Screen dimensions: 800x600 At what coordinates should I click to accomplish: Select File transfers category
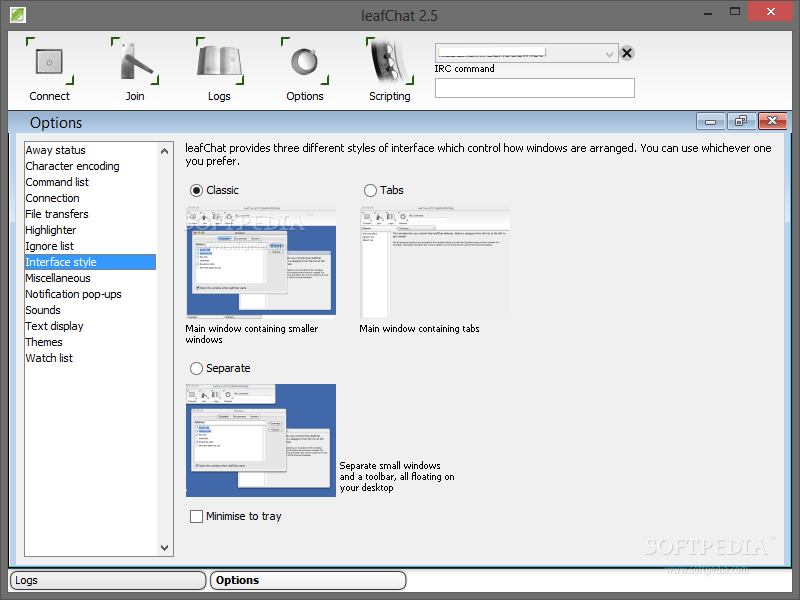pyautogui.click(x=90, y=214)
